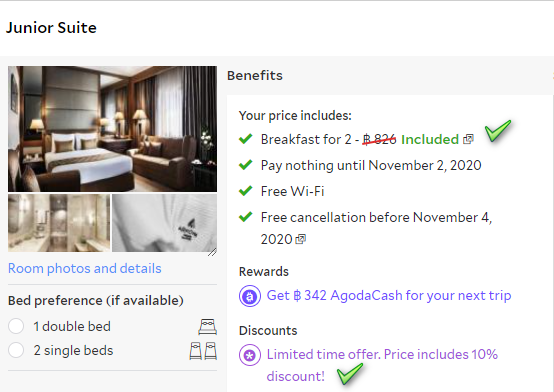Viewport: 554px width, 392px height.
Task: Click Limited time offer discount text
Action: tap(382, 365)
